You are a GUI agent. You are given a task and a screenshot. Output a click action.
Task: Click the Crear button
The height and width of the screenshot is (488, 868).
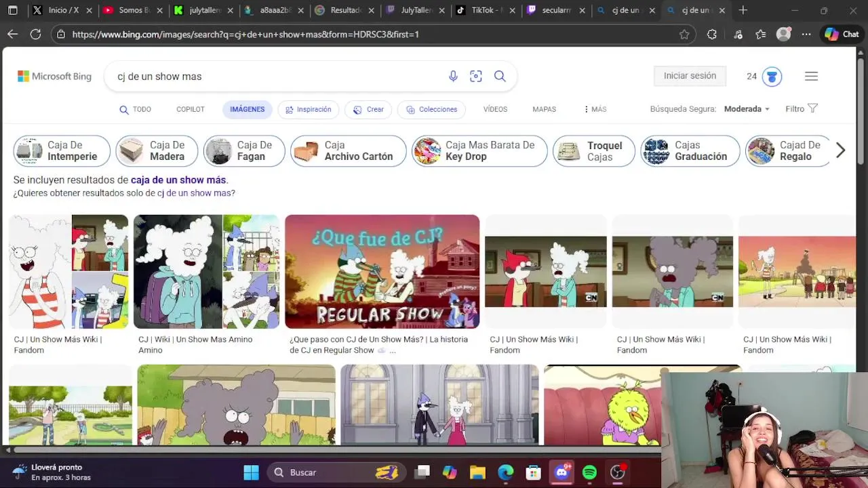click(368, 109)
